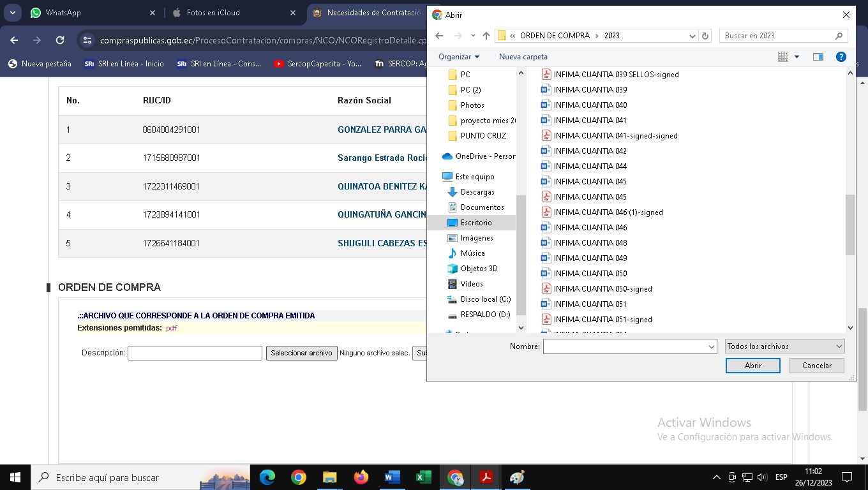The width and height of the screenshot is (868, 490).
Task: Click the file list vertical scrollbar
Action: (849, 223)
